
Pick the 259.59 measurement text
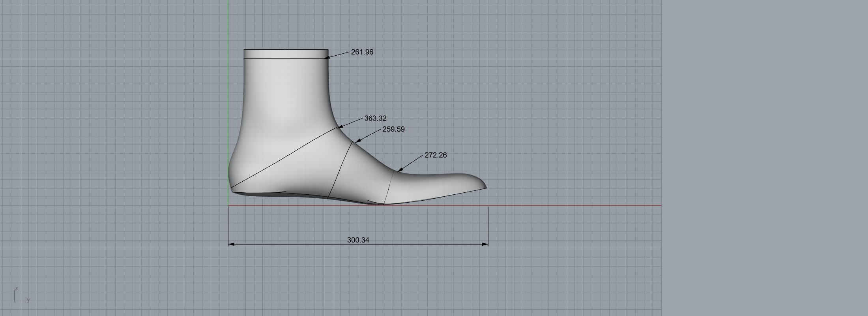tap(393, 130)
